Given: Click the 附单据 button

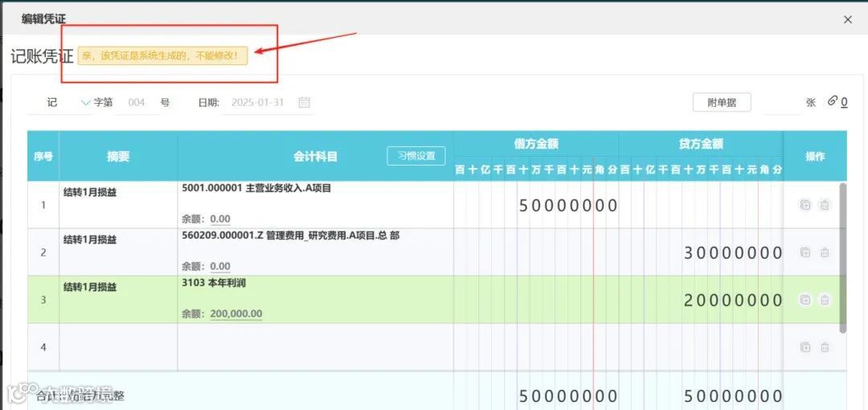Looking at the screenshot, I should click(x=722, y=103).
